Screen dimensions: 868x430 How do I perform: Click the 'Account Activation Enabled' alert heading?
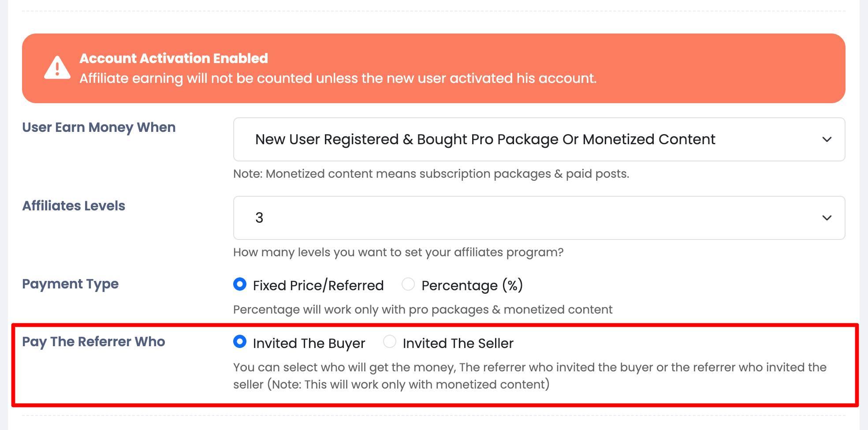(174, 58)
